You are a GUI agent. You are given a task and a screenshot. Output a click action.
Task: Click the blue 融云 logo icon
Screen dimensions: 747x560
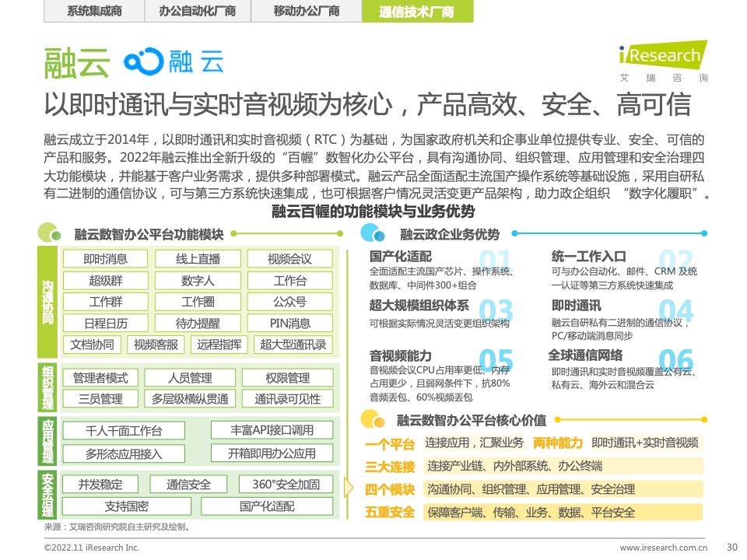[x=143, y=61]
